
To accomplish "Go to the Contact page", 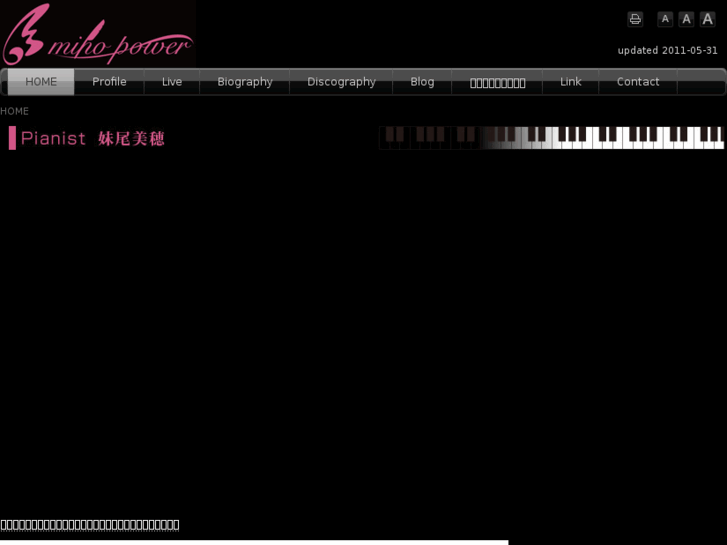I will (x=638, y=82).
